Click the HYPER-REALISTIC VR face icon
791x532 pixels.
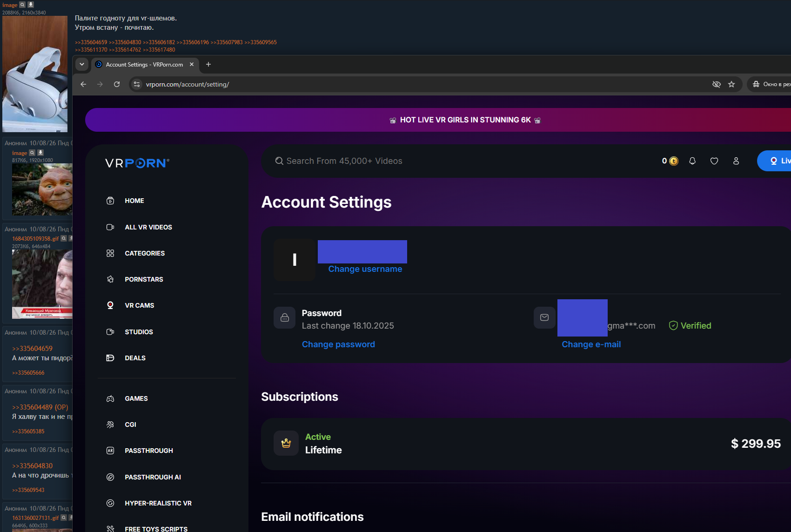tap(110, 503)
